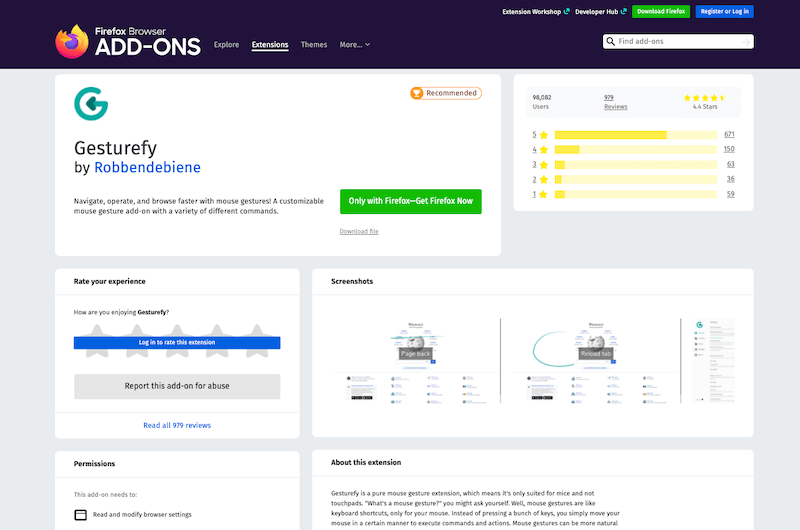
Task: Open the Extension Workshop link
Action: (x=532, y=12)
